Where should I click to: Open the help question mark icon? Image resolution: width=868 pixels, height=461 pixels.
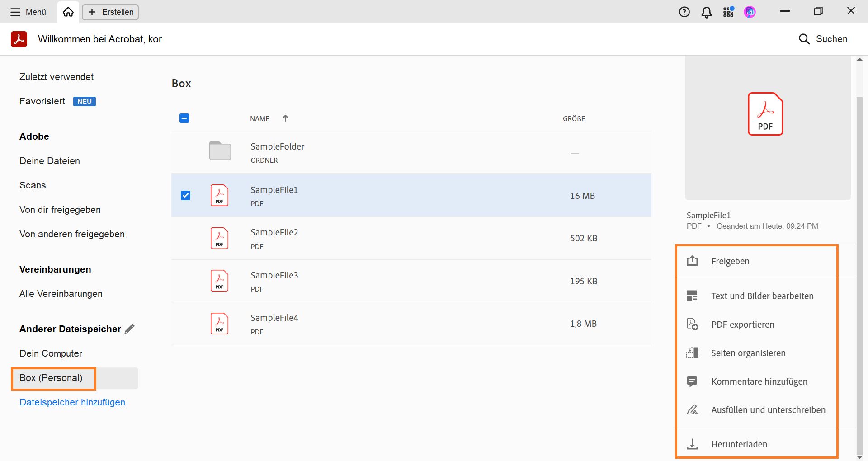[684, 12]
